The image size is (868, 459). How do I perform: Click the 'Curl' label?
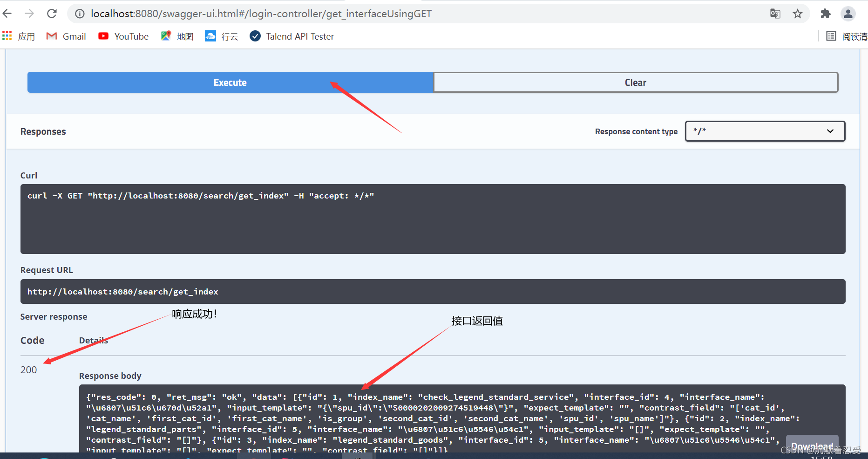tap(29, 176)
